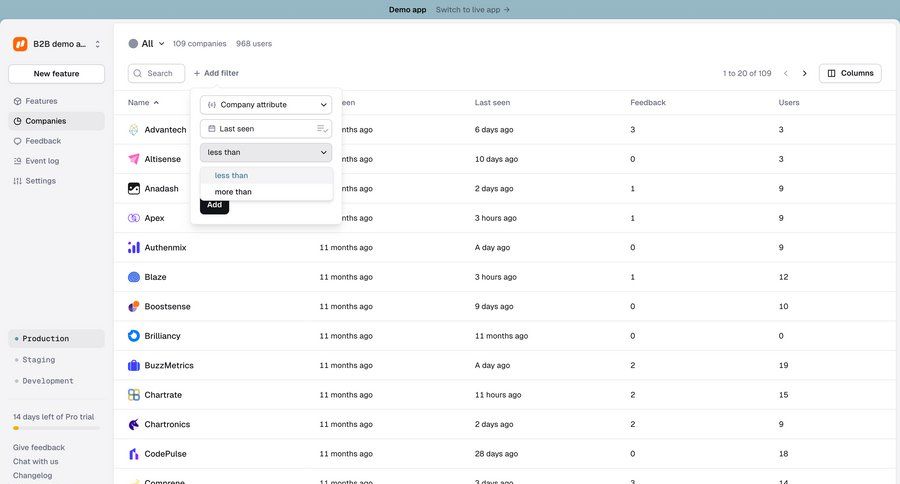Click the B2B demo app orange logo

(x=20, y=44)
